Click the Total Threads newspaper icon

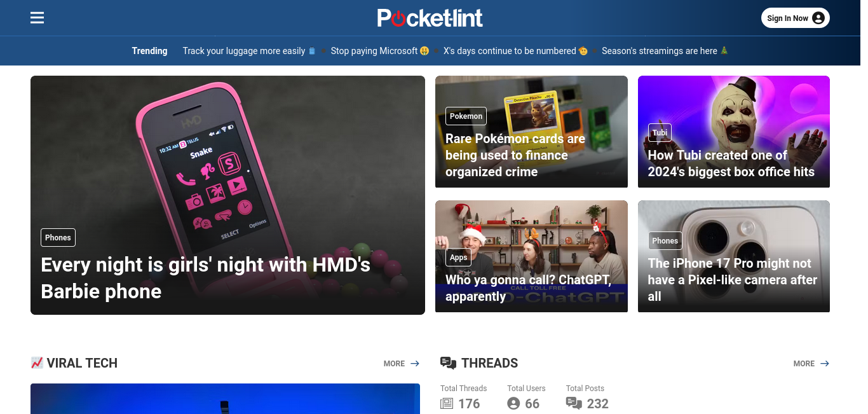coord(447,403)
